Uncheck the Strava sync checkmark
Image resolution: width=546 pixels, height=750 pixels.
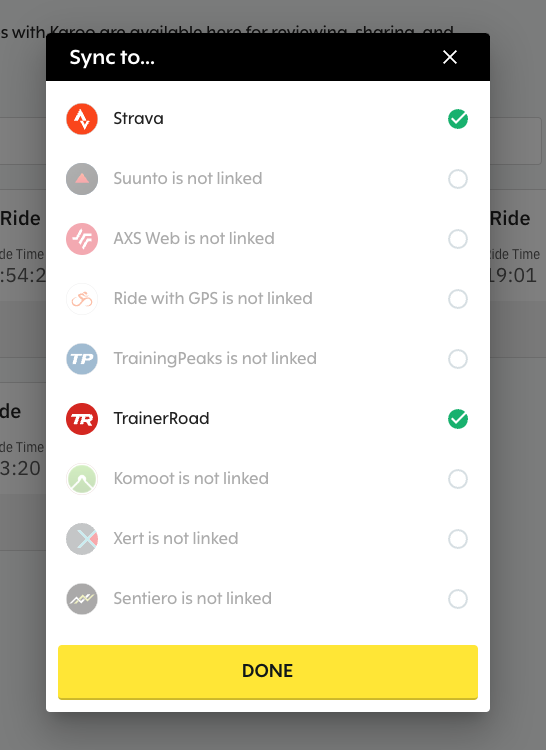point(458,119)
